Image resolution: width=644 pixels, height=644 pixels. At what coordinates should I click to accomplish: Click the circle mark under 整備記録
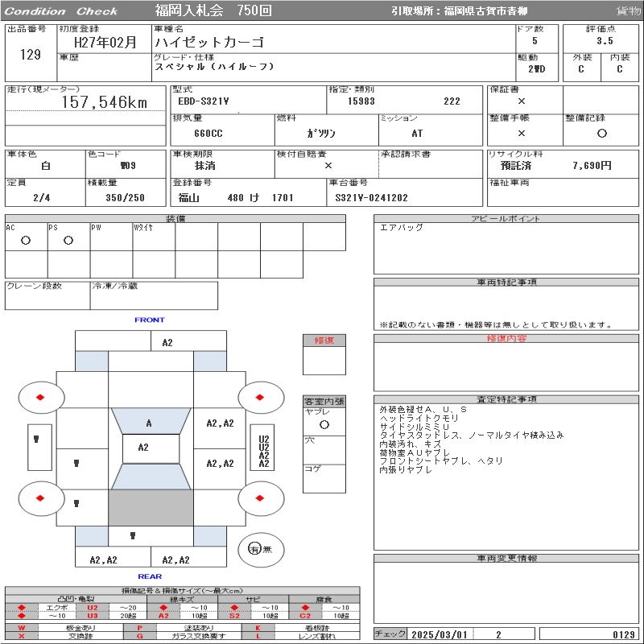pos(602,133)
